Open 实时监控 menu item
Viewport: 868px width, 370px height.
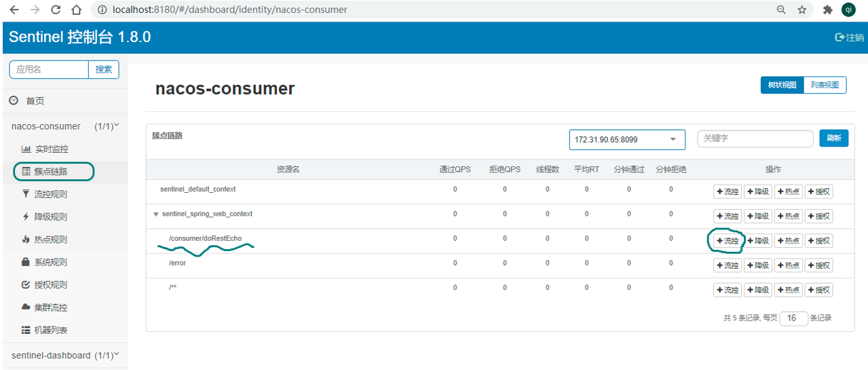point(51,149)
